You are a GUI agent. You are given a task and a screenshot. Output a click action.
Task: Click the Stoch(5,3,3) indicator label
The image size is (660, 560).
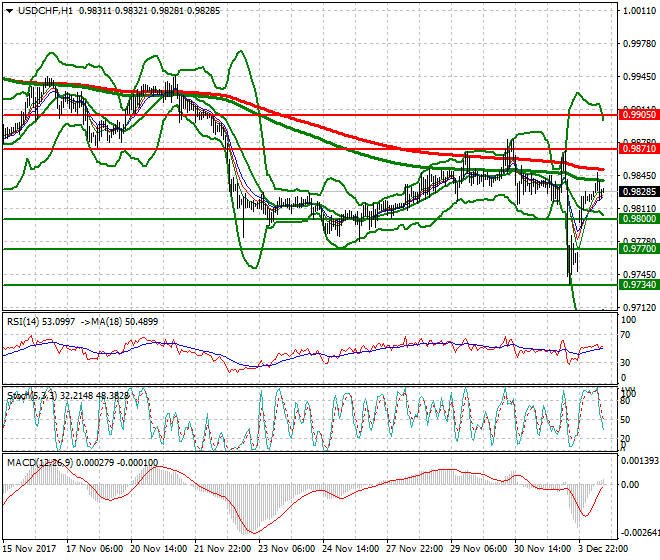(x=32, y=396)
